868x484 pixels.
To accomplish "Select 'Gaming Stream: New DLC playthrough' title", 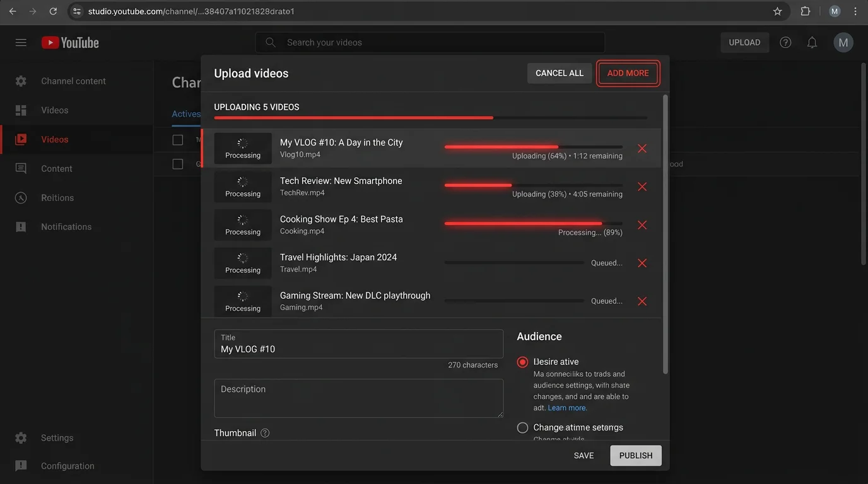I will click(x=355, y=296).
